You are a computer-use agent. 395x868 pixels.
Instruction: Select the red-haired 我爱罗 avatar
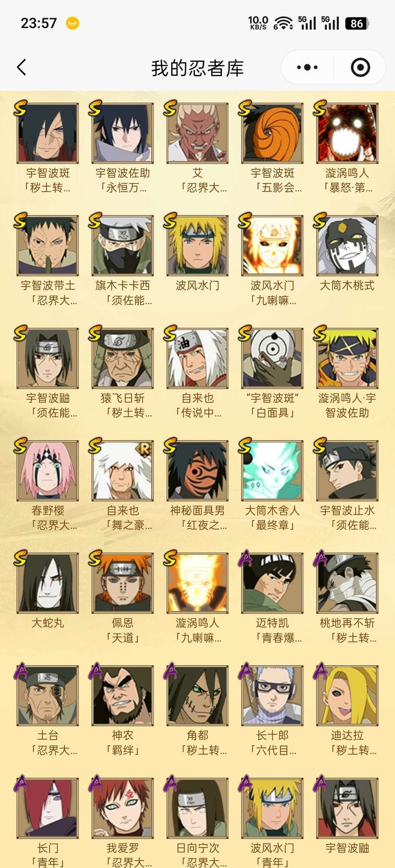pyautogui.click(x=123, y=808)
